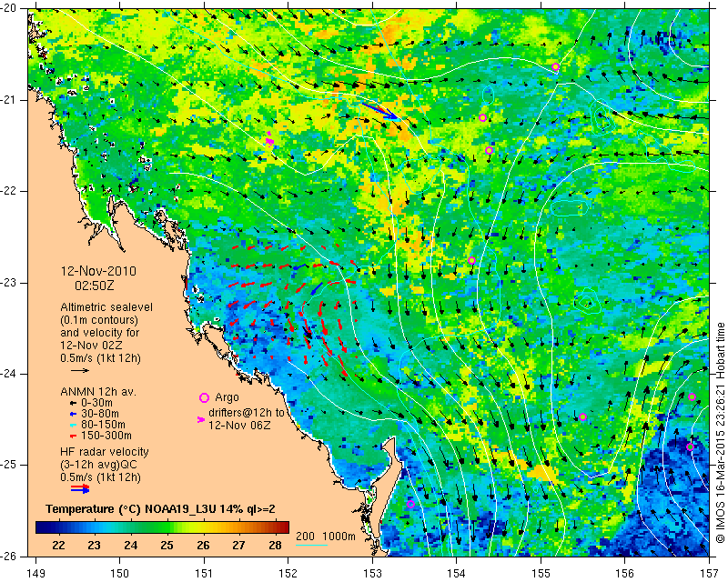This screenshot has height=582, width=728.
Task: Click the date text '12-Nov-2010'
Action: coord(98,271)
